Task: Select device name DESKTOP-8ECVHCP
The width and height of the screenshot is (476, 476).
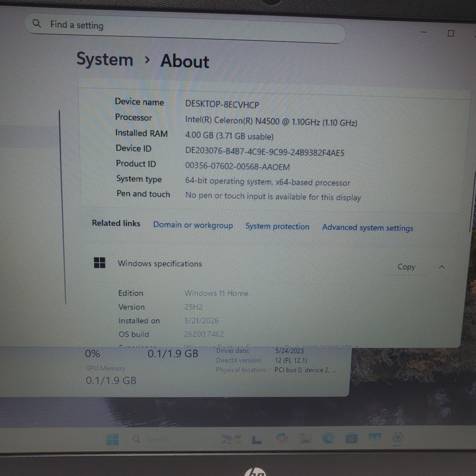Action: (x=222, y=104)
